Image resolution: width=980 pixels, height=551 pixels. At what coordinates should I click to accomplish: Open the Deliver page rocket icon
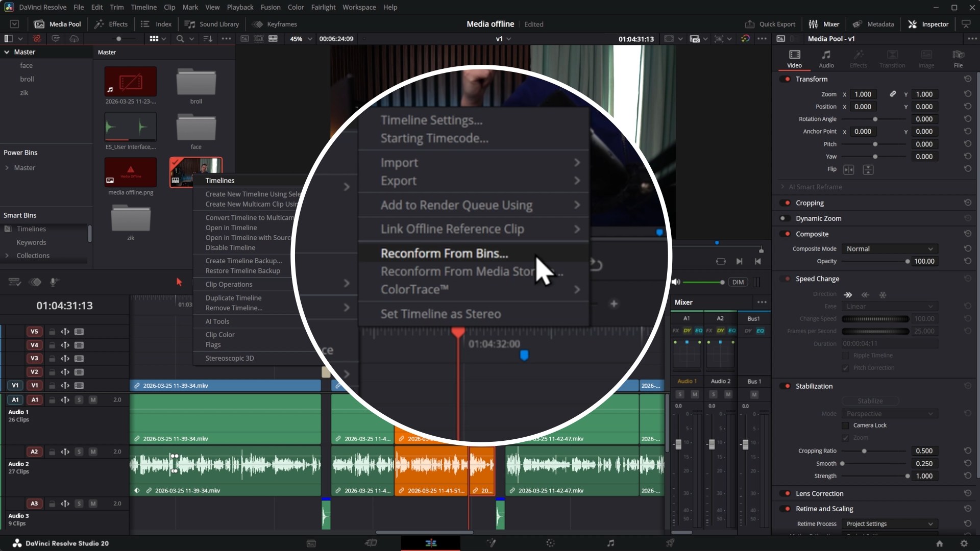[x=670, y=543]
